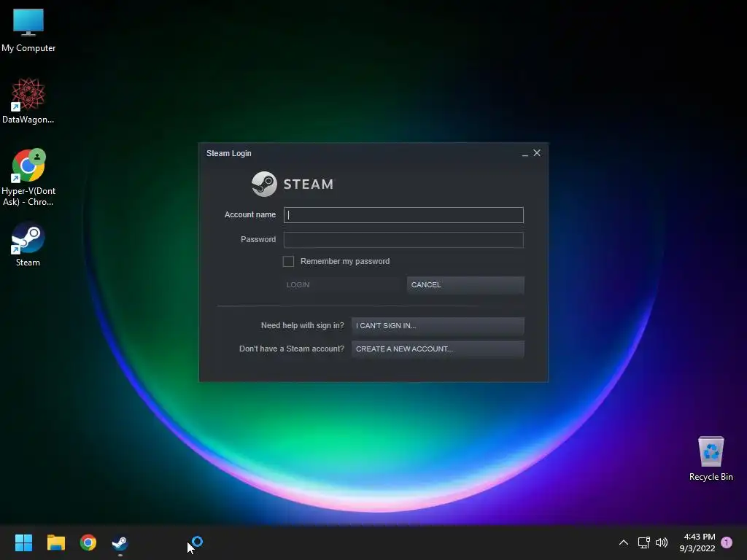
Task: Focus the Password input field
Action: point(403,239)
